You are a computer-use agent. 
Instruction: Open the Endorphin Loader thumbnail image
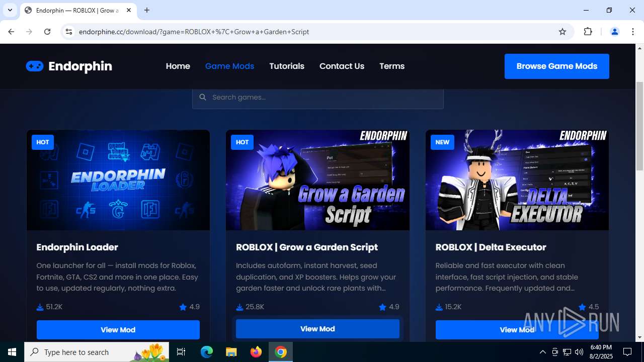[x=118, y=180]
